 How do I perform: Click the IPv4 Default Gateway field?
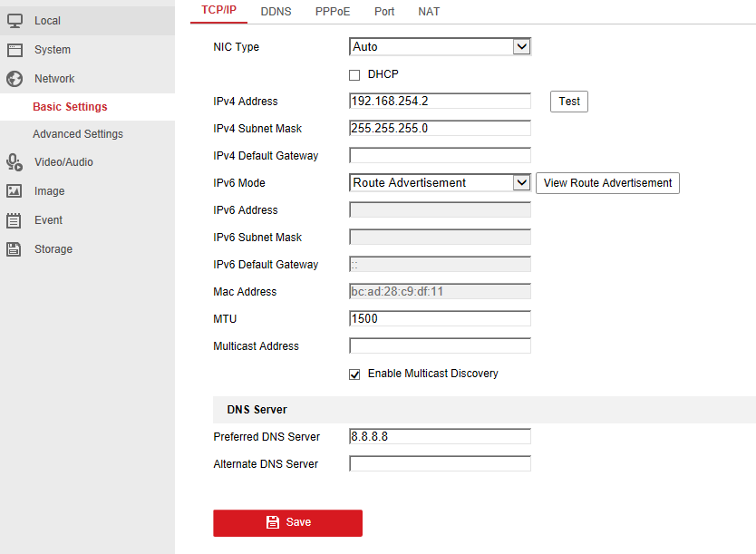tap(440, 155)
